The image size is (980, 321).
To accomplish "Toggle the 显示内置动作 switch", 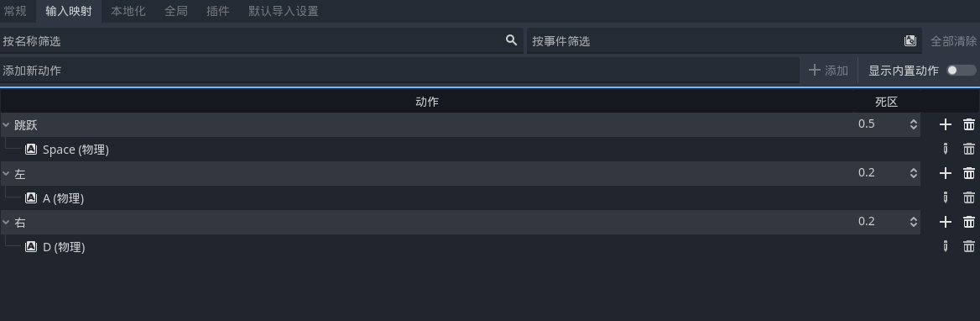I will pyautogui.click(x=962, y=70).
